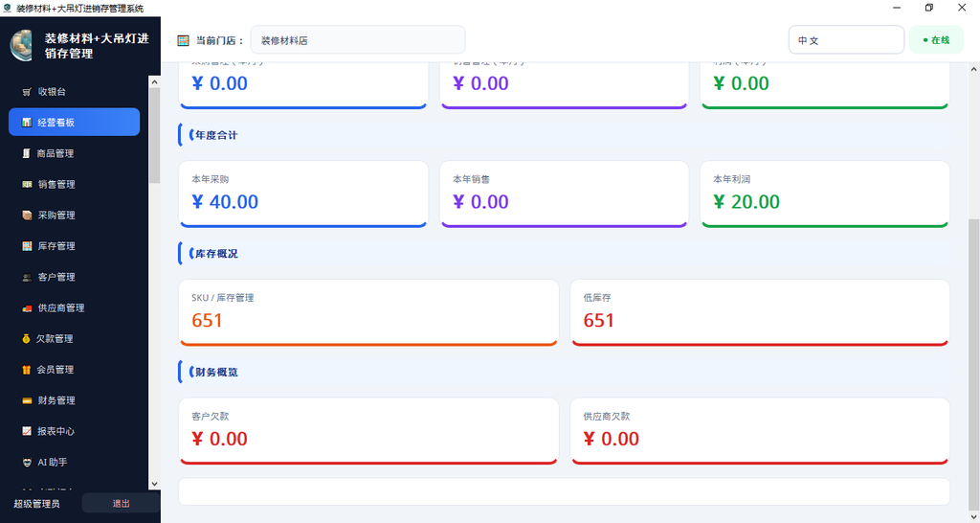This screenshot has width=980, height=523.
Task: Click the 供应商管理 truck icon
Action: click(27, 308)
